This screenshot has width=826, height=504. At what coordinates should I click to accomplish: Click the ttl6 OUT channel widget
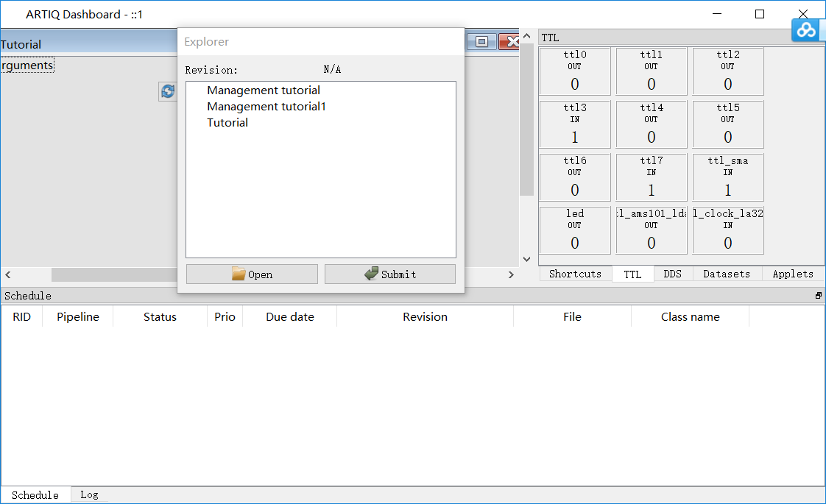click(x=575, y=177)
